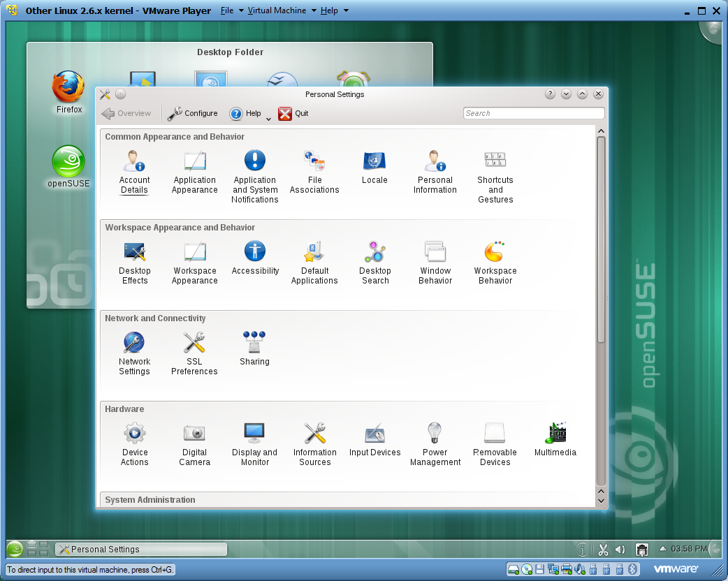This screenshot has height=581, width=728.
Task: Open Desktop Search settings
Action: tap(375, 263)
